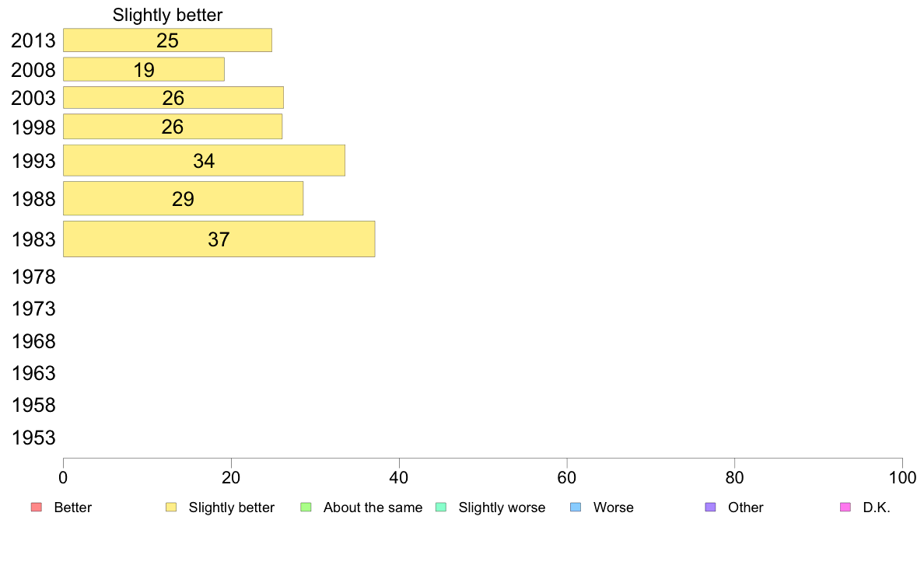Click the blue Worse legend swatch
924x572 pixels.
576,507
